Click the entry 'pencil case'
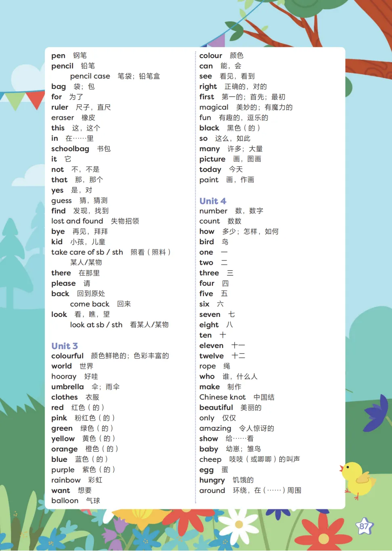 [x=90, y=76]
